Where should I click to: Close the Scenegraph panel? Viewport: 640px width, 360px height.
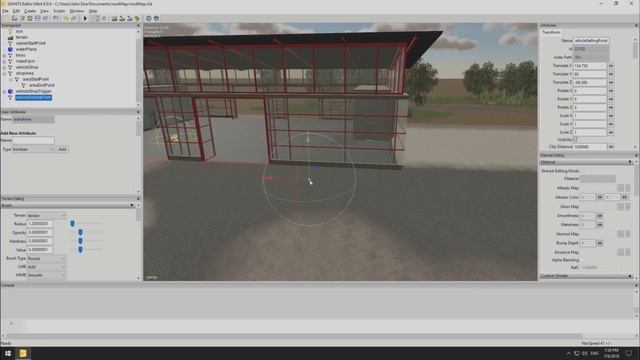pyautogui.click(x=138, y=25)
